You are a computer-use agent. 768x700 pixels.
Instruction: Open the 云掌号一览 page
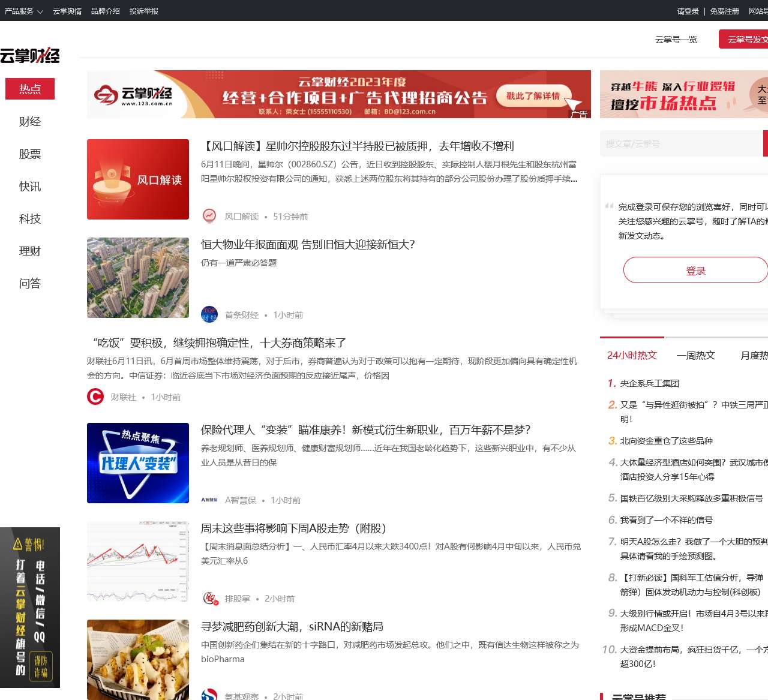[x=676, y=39]
